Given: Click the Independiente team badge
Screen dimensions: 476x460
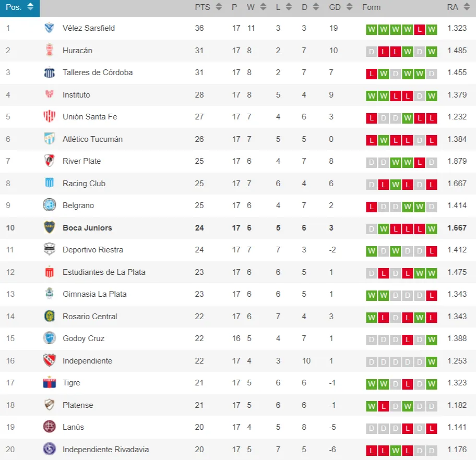Looking at the screenshot, I should pos(49,360).
